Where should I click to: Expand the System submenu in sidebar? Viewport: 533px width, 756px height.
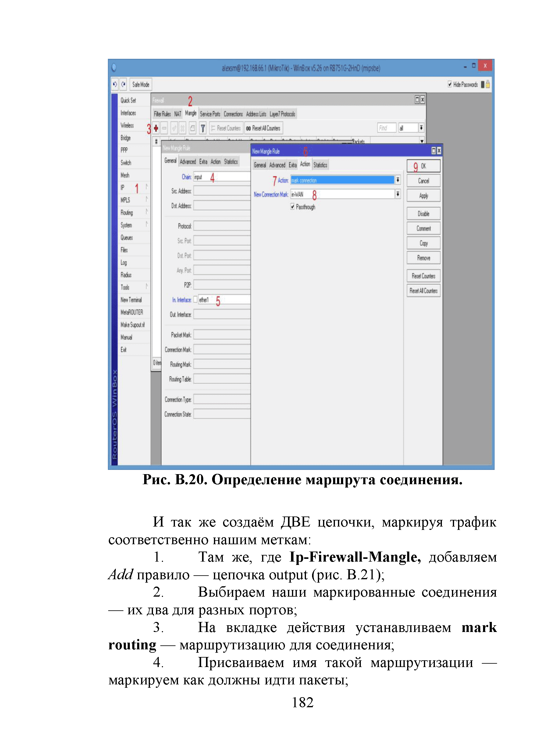147,225
